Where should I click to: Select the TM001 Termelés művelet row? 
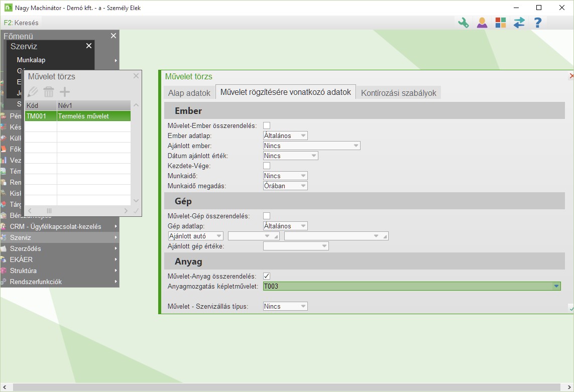click(78, 116)
